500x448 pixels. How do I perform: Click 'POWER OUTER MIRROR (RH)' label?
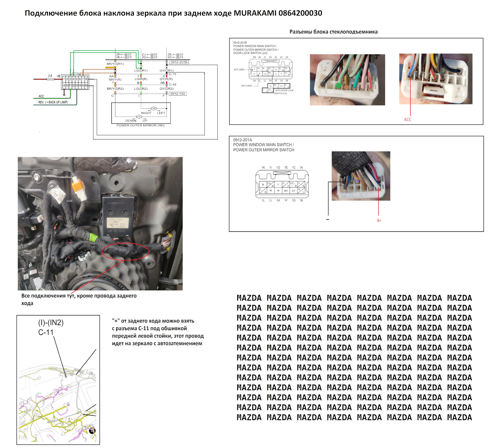[141, 126]
